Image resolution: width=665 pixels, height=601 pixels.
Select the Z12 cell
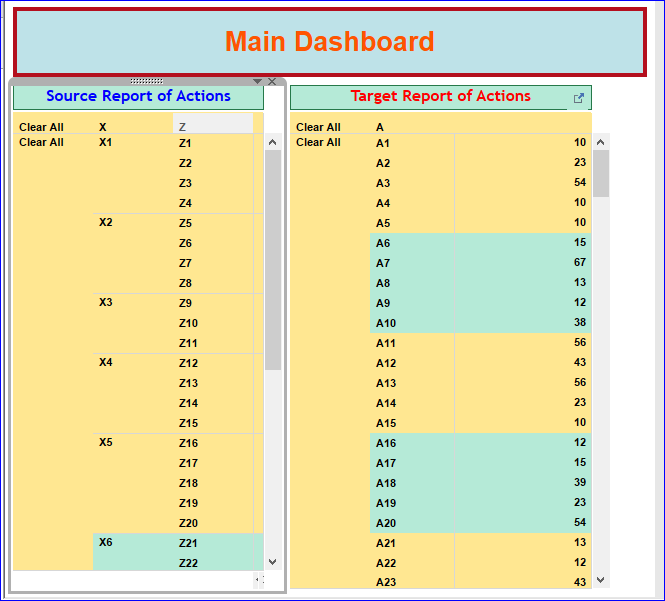pyautogui.click(x=188, y=363)
